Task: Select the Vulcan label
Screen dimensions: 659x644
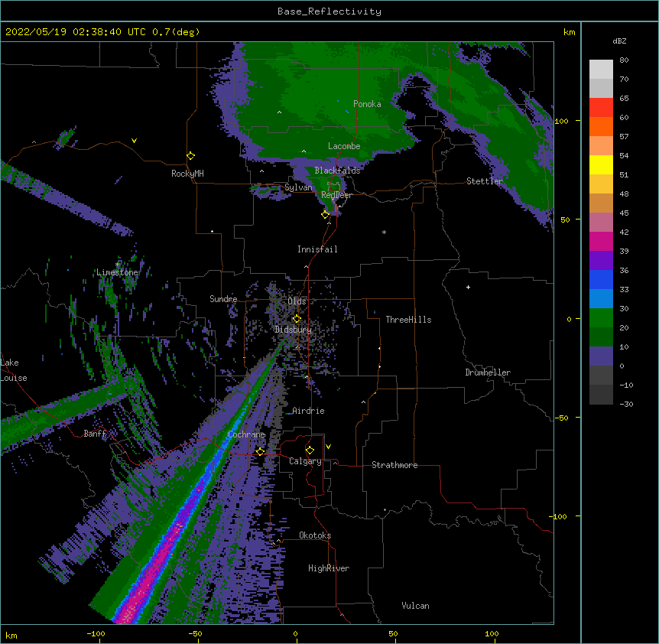Action: (x=415, y=606)
